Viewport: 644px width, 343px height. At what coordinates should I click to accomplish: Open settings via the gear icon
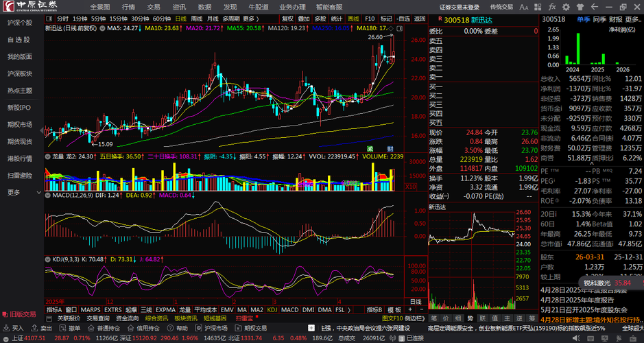point(566,7)
